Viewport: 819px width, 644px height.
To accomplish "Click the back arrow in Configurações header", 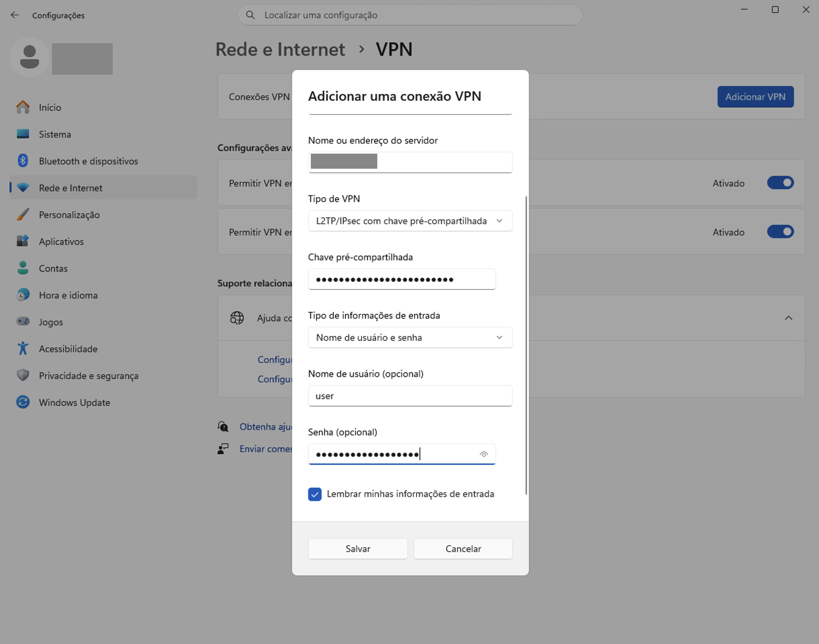I will tap(15, 15).
